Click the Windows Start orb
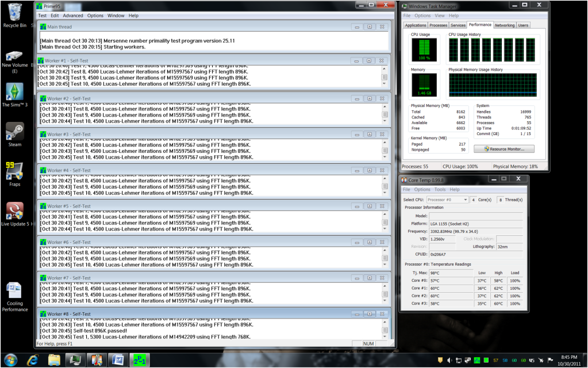This screenshot has height=368, width=588. 10,360
